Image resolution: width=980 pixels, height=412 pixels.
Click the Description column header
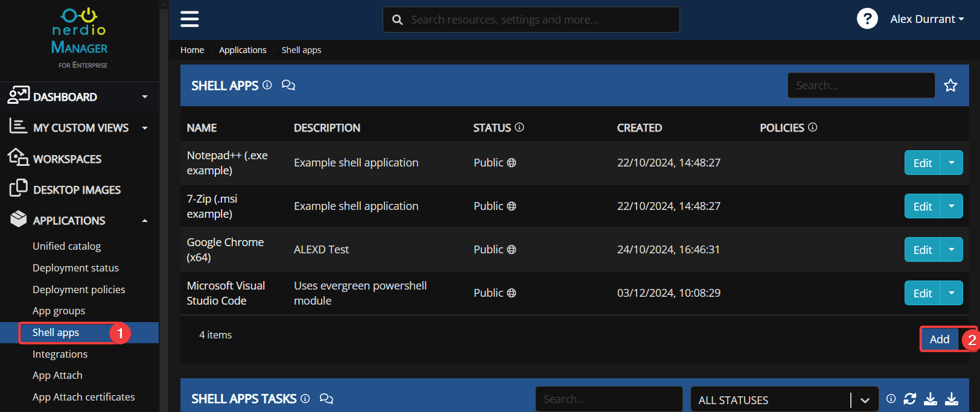point(327,128)
